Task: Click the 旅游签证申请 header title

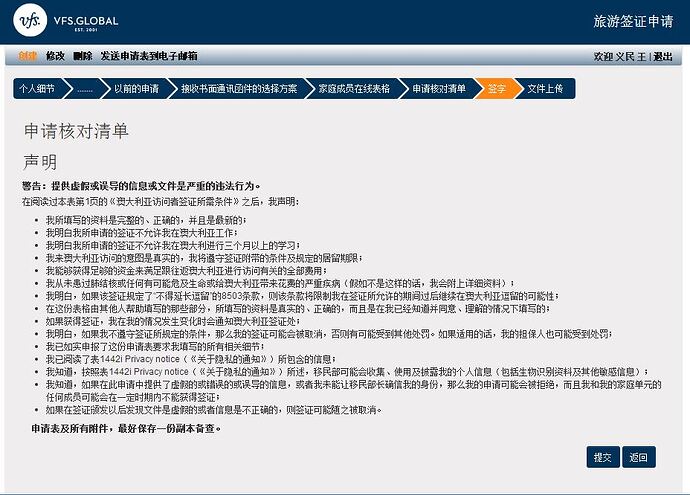Action: click(634, 20)
